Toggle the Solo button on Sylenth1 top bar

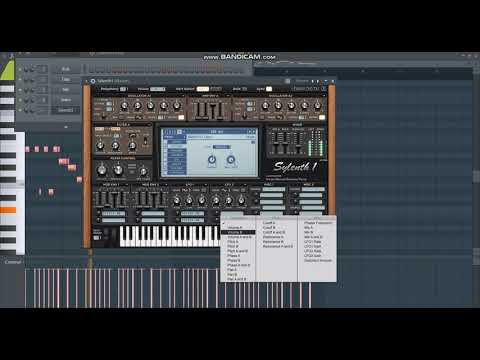244,89
